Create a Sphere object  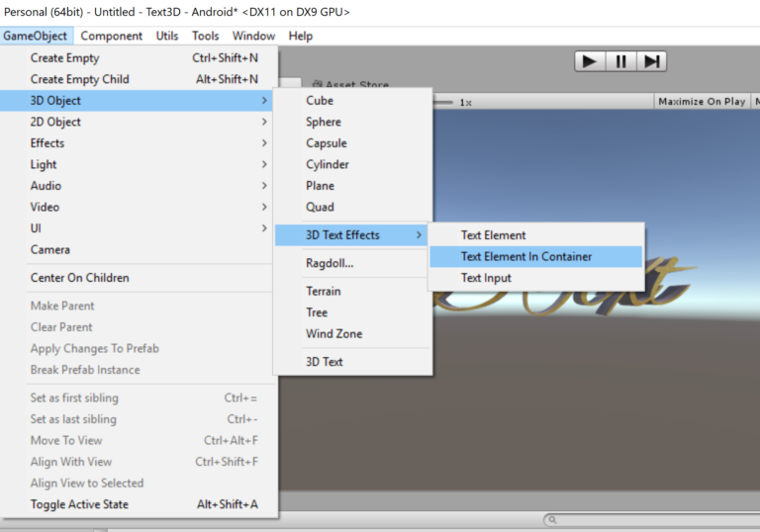[x=353, y=122]
